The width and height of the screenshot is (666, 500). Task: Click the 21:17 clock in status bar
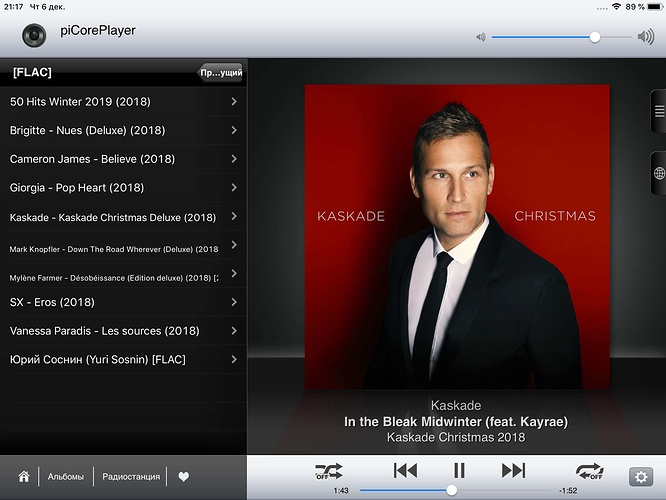(x=13, y=7)
